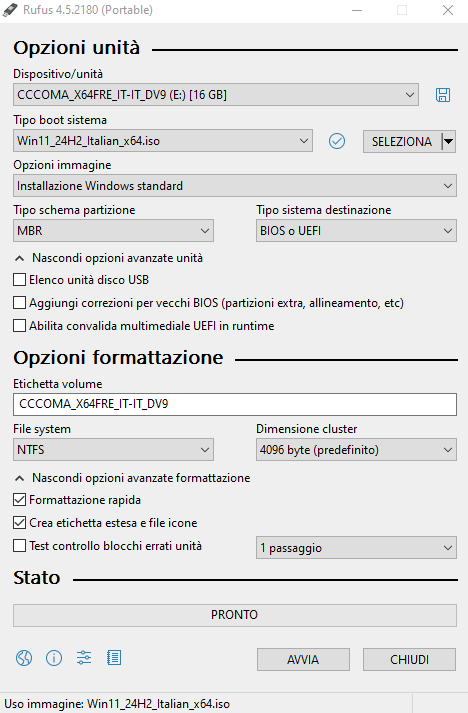This screenshot has height=713, width=468.
Task: Show the log notepad icon
Action: tap(114, 658)
